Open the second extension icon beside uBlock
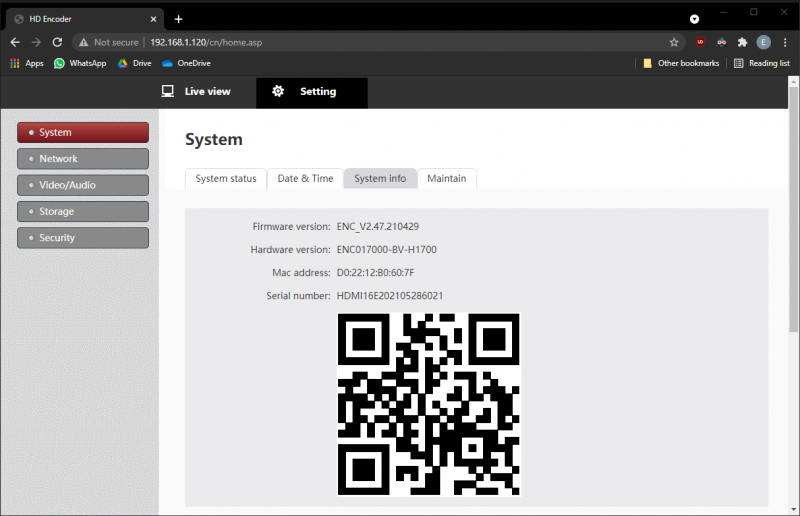 (x=721, y=42)
